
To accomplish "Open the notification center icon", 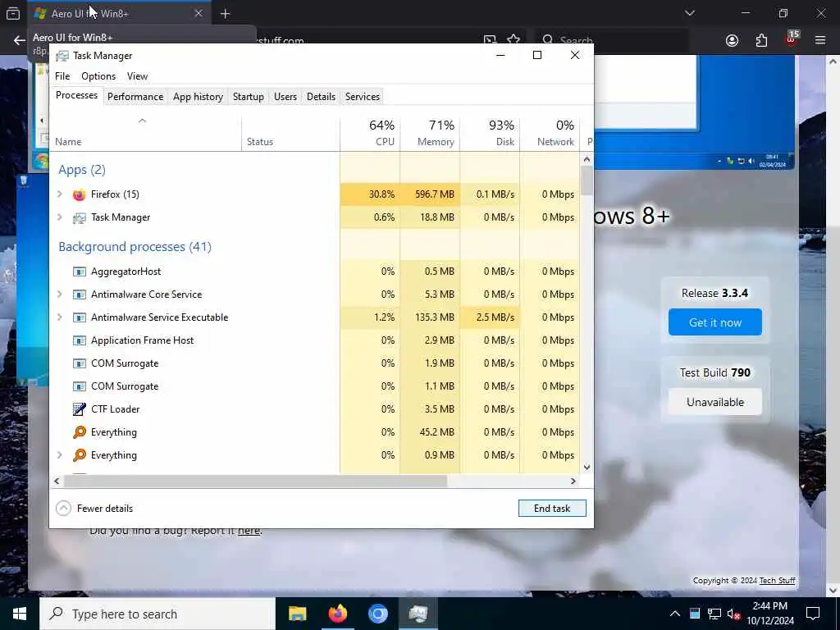I will [x=813, y=614].
